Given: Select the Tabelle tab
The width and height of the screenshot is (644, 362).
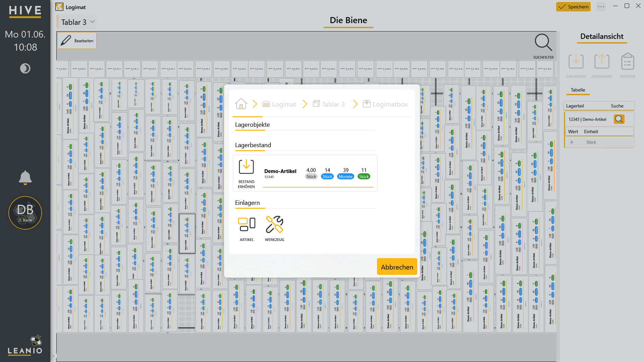Looking at the screenshot, I should [578, 90].
